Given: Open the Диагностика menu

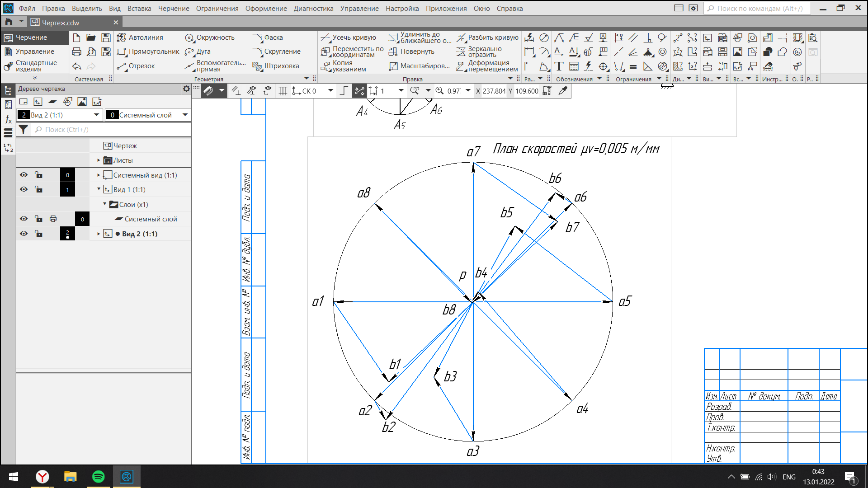Looking at the screenshot, I should tap(313, 8).
